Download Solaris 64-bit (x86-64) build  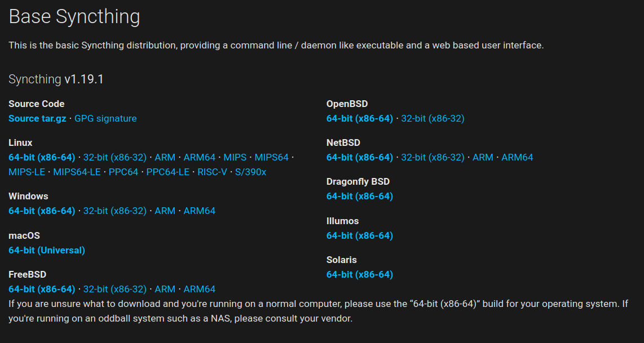(360, 274)
